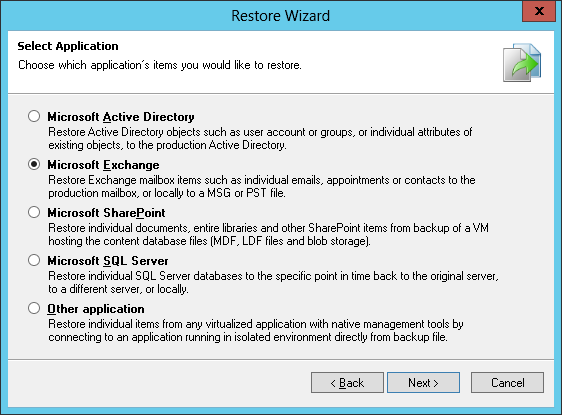Click the Restore Wizard title text
Screen dimensions: 562x415
coord(280,16)
